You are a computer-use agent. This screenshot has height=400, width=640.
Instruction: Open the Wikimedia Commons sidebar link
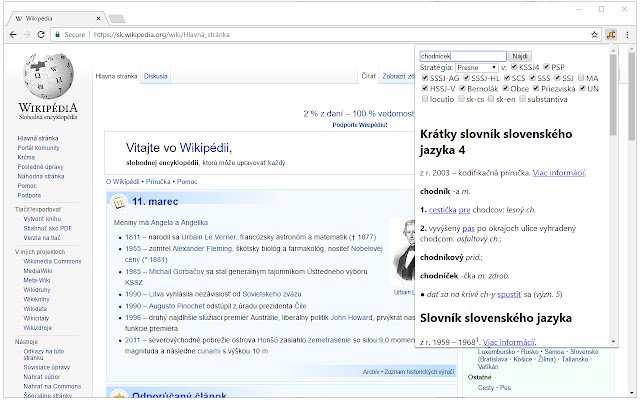[x=52, y=261]
